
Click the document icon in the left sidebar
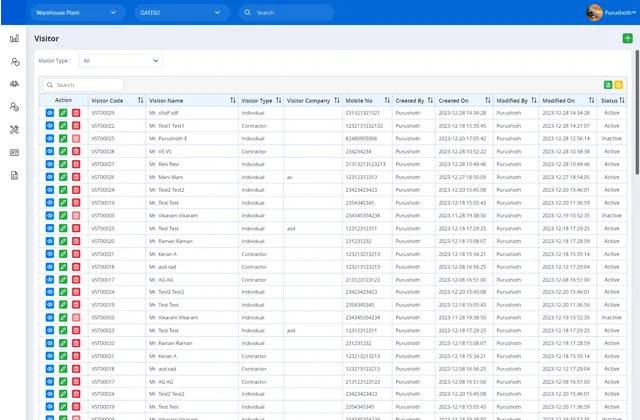click(x=14, y=175)
